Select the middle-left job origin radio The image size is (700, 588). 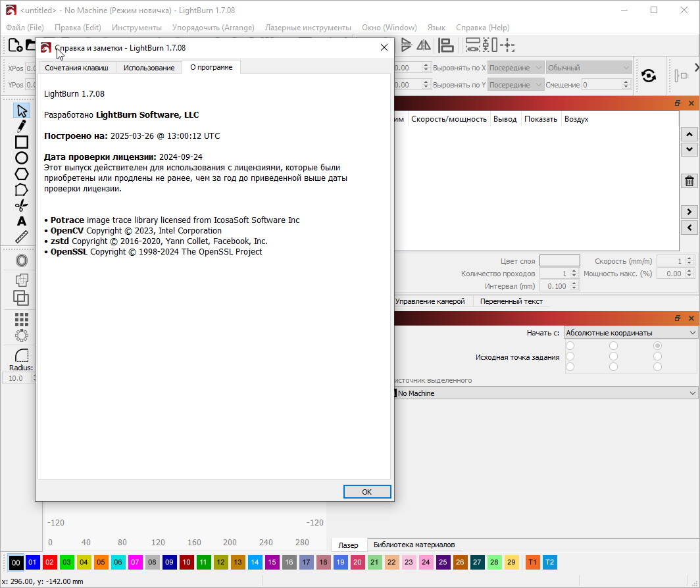[x=570, y=356]
